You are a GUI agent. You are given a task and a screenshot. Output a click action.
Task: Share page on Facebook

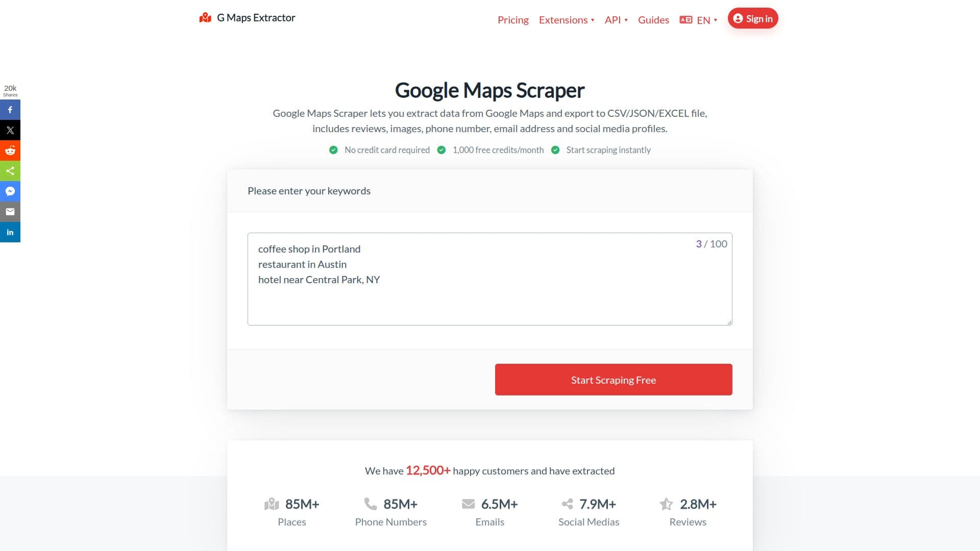tap(10, 110)
